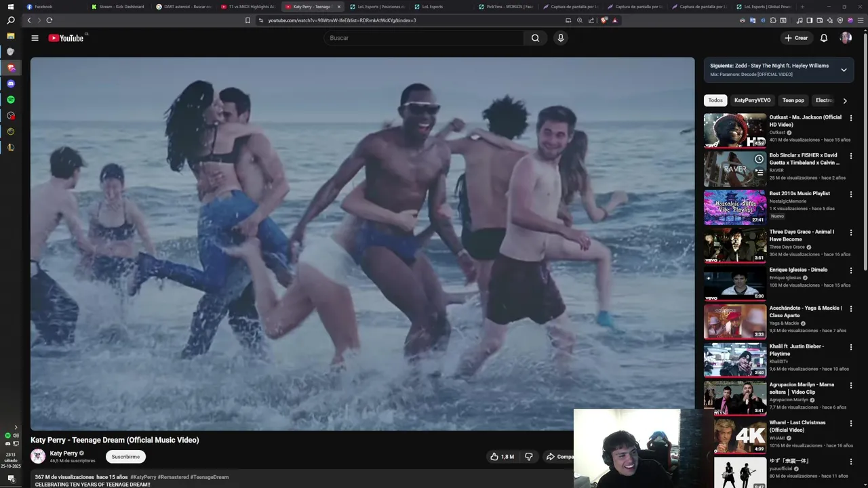Focus the YouTube Buscar search field
Viewport: 868px width, 488px height.
point(424,38)
